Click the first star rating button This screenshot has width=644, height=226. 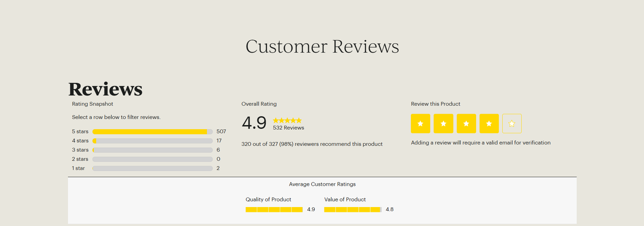coord(420,124)
